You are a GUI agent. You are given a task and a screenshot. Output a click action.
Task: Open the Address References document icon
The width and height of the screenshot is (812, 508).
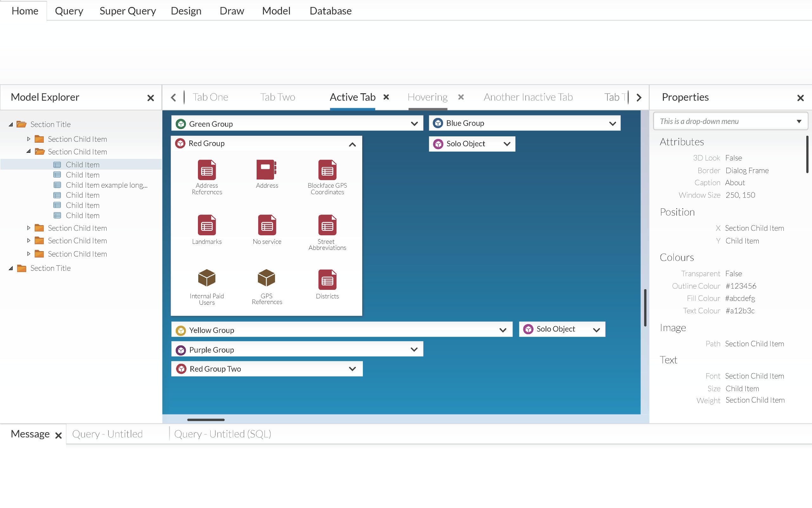207,170
